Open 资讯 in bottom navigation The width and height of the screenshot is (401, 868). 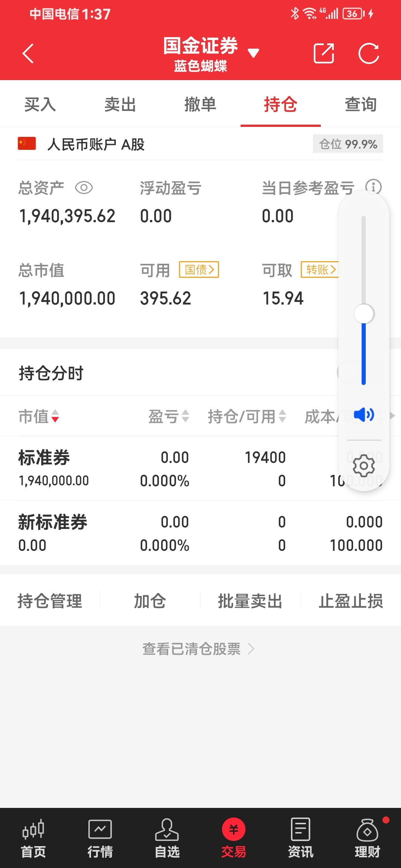tap(301, 838)
